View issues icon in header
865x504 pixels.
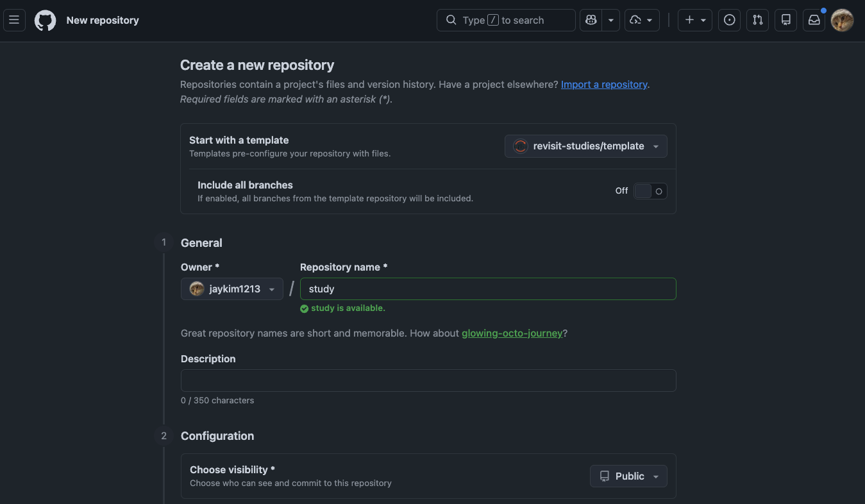[x=729, y=21]
